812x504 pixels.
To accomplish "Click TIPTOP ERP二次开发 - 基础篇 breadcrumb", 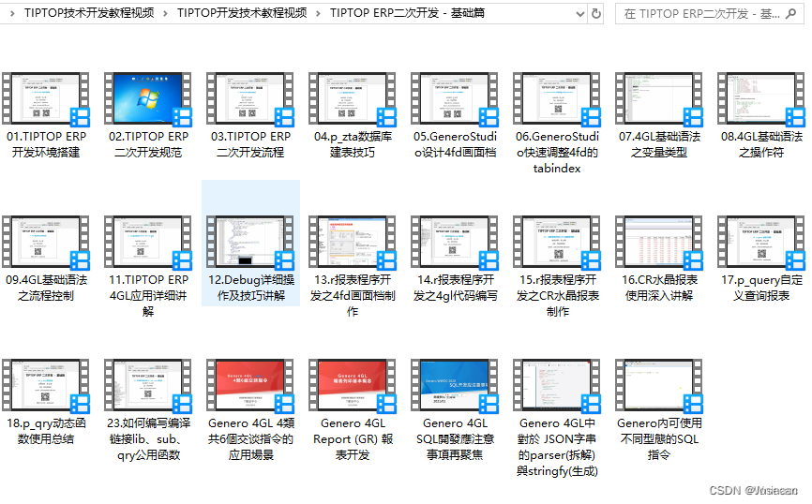I will (407, 13).
